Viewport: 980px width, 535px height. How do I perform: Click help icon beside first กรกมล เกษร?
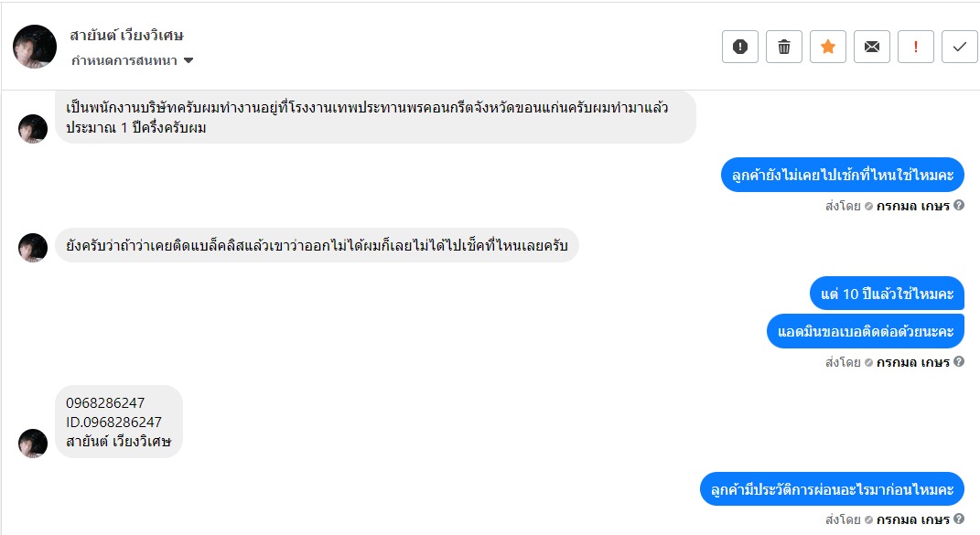[x=959, y=205]
